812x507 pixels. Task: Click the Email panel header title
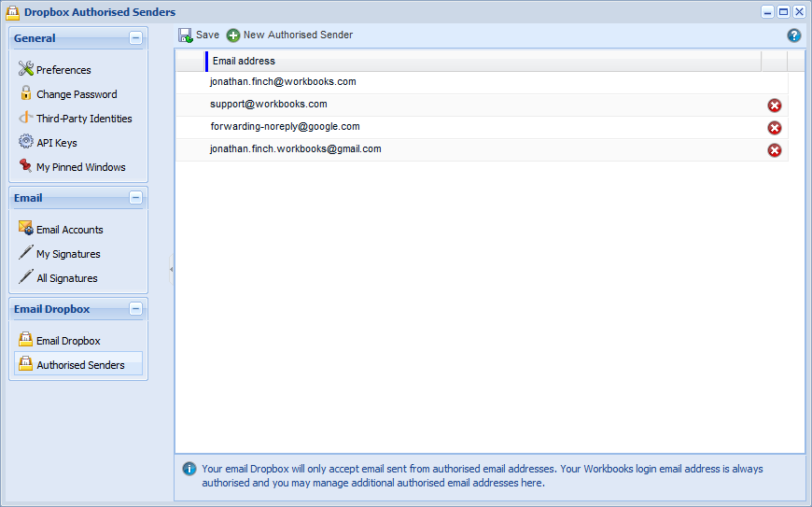click(28, 198)
